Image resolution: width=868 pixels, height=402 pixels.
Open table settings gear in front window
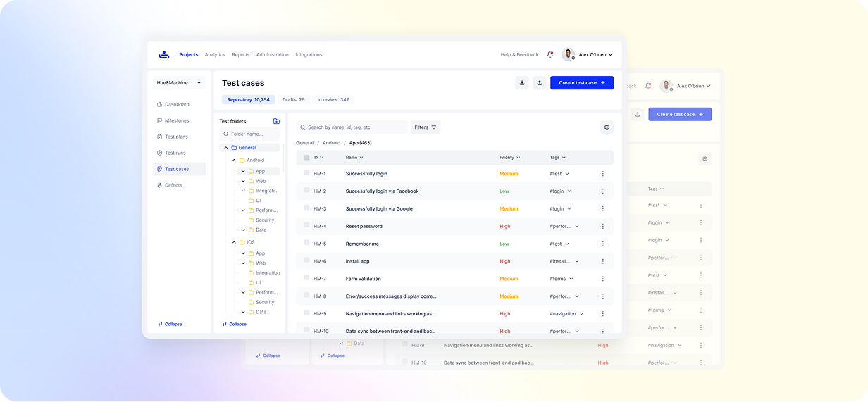pyautogui.click(x=607, y=127)
